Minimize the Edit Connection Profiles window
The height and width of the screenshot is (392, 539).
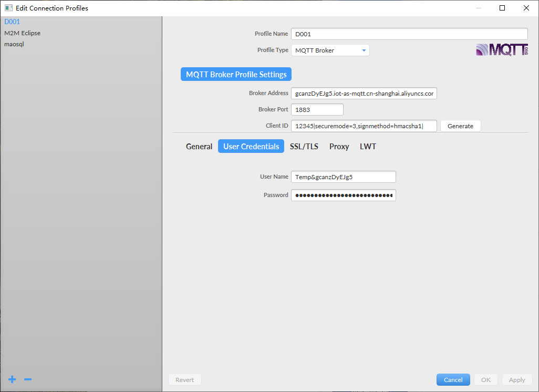coord(478,8)
